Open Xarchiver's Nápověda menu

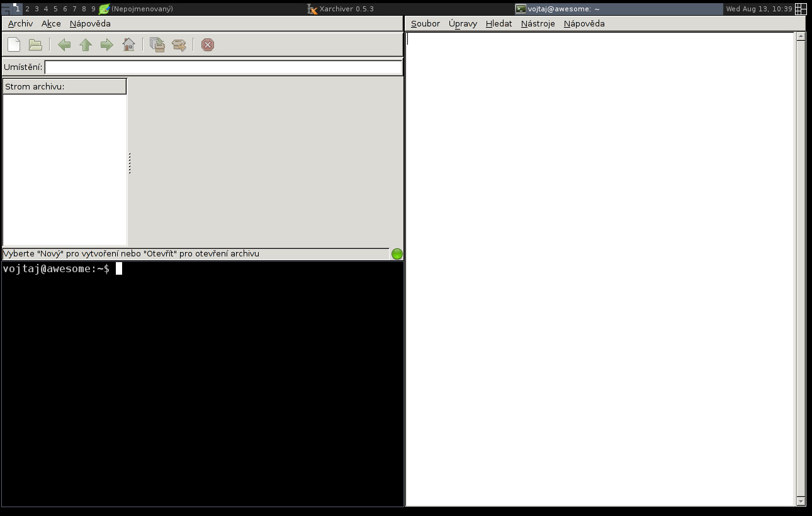tap(90, 23)
